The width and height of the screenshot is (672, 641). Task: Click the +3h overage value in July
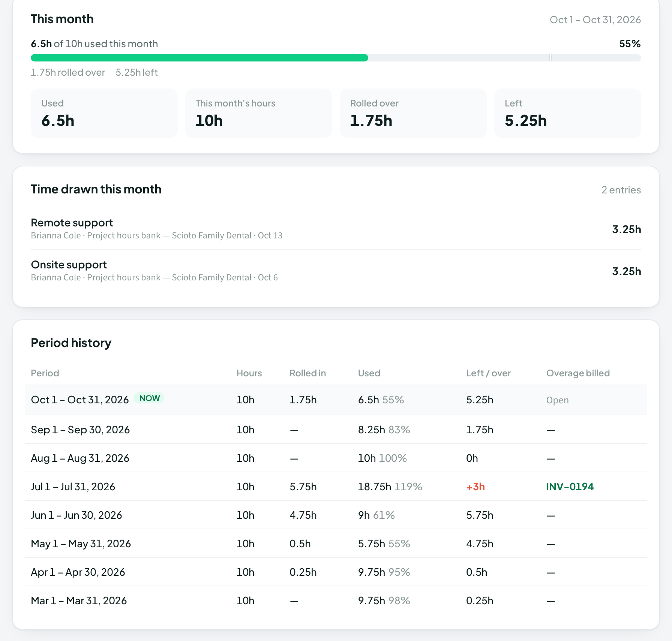click(475, 487)
